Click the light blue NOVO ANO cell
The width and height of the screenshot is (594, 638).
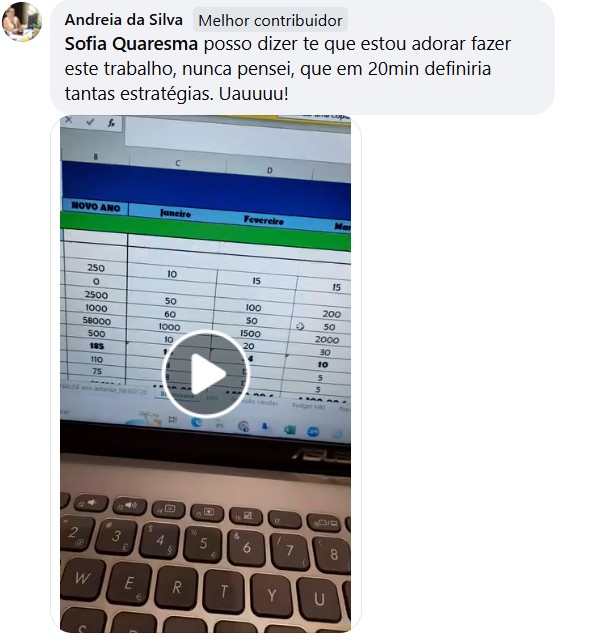click(x=96, y=207)
